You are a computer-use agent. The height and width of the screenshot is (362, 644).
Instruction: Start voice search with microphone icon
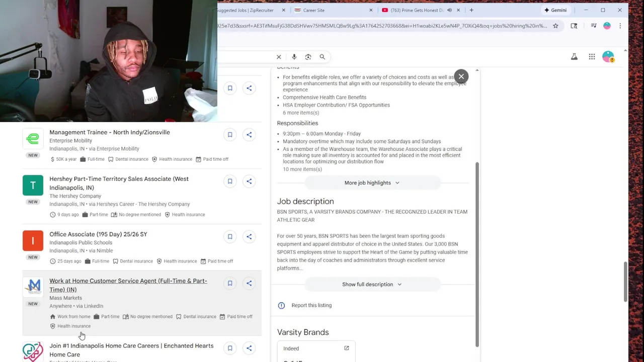click(294, 57)
